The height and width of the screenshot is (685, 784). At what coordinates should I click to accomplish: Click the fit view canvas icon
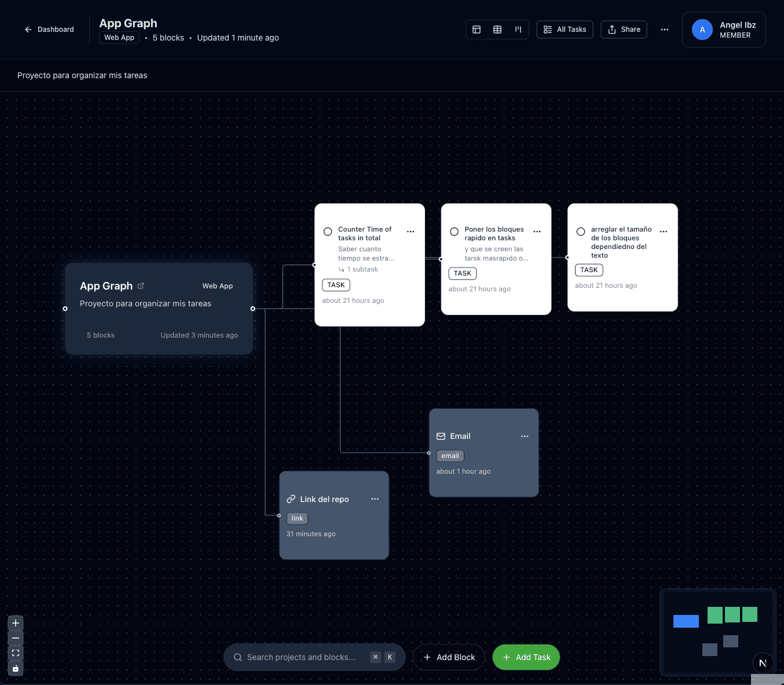[x=16, y=653]
